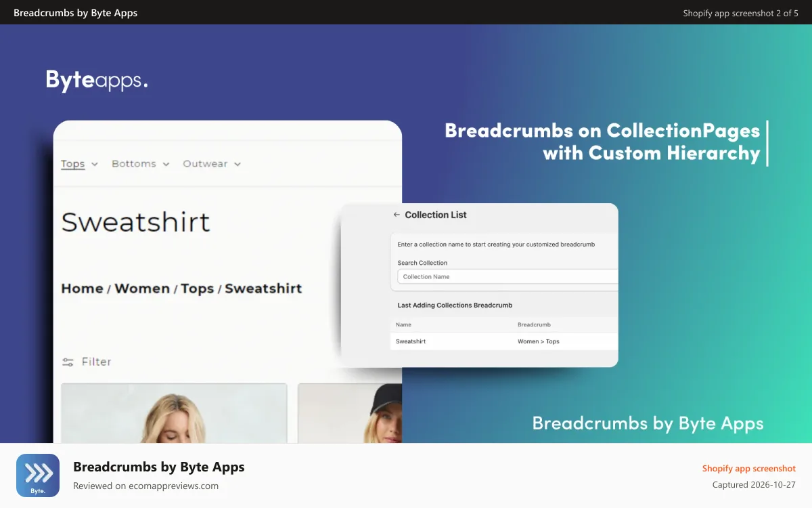The image size is (812, 508).
Task: Click the Women > Tops breadcrumb cell
Action: coord(539,341)
